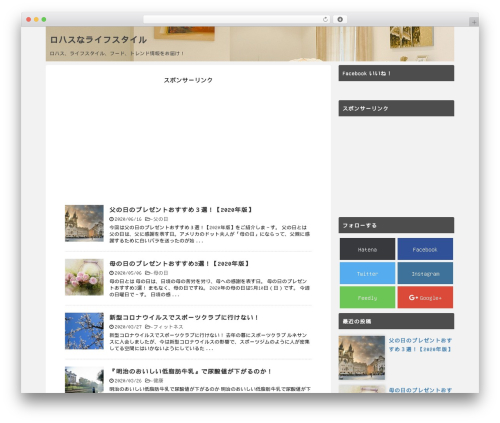Click the download icon beside address bar

coord(340,19)
